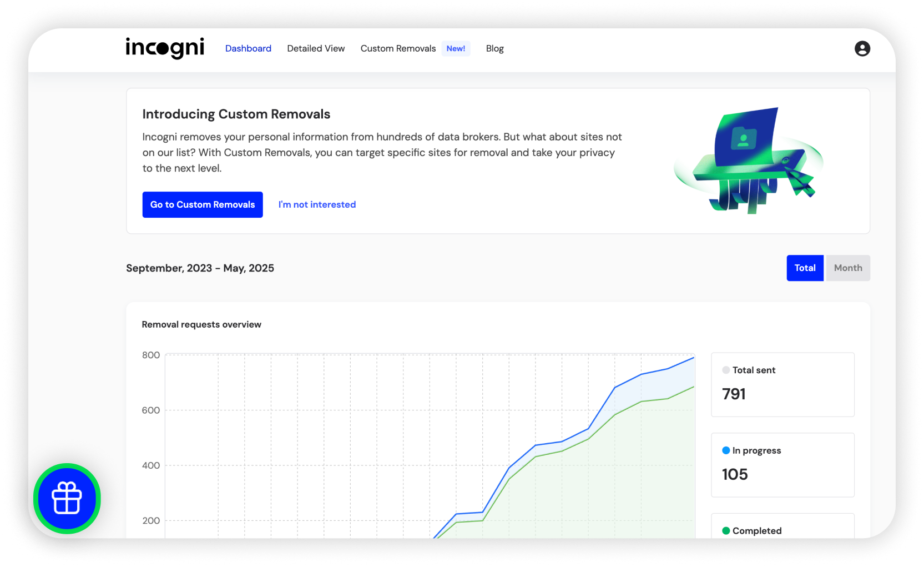Click the Total sent stat card
This screenshot has width=924, height=567.
pyautogui.click(x=782, y=384)
